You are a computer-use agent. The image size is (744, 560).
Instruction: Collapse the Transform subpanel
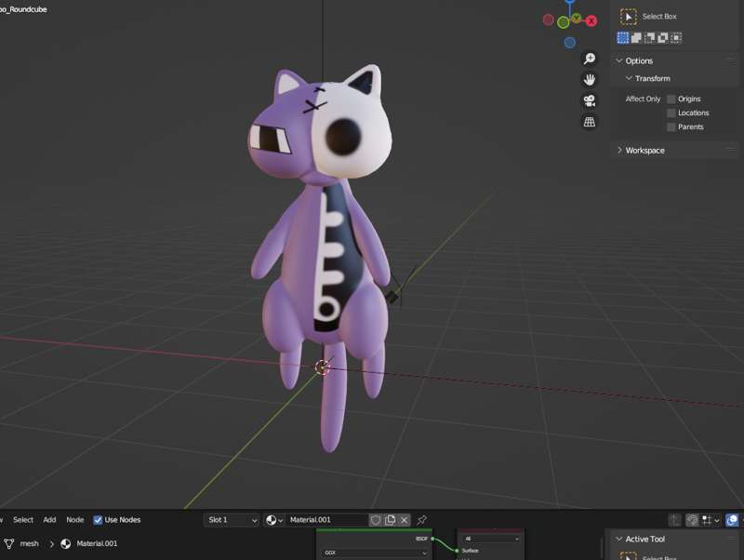tap(629, 78)
